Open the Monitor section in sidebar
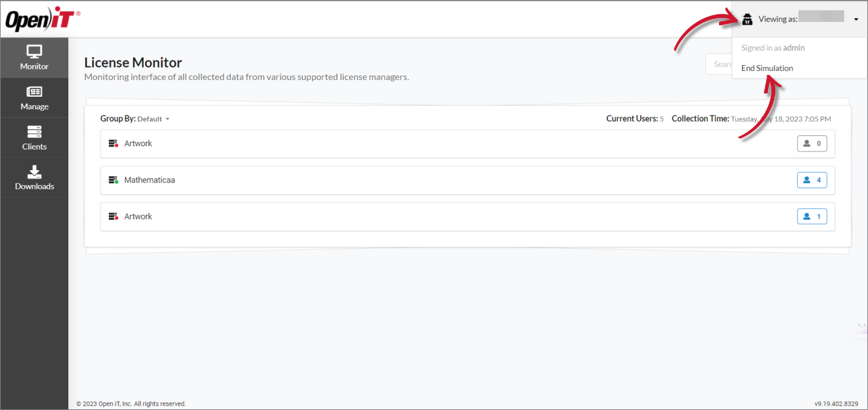 click(34, 58)
